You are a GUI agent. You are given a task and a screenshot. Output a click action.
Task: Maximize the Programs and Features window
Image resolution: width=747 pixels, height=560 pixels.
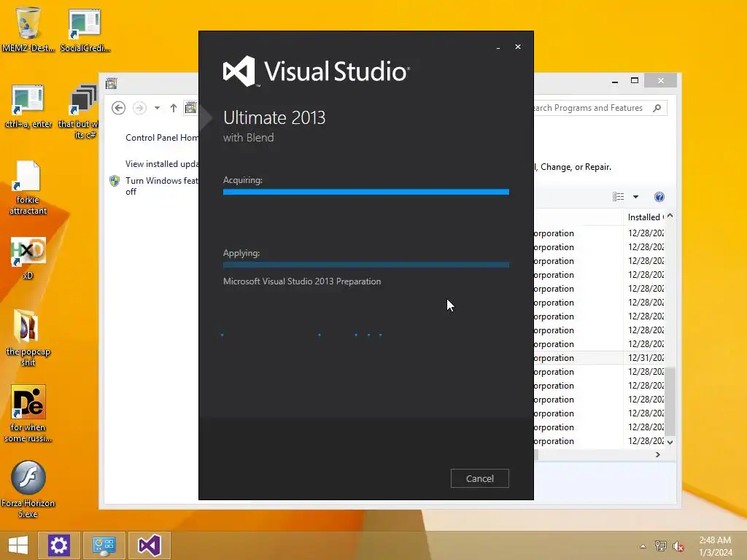pyautogui.click(x=635, y=80)
